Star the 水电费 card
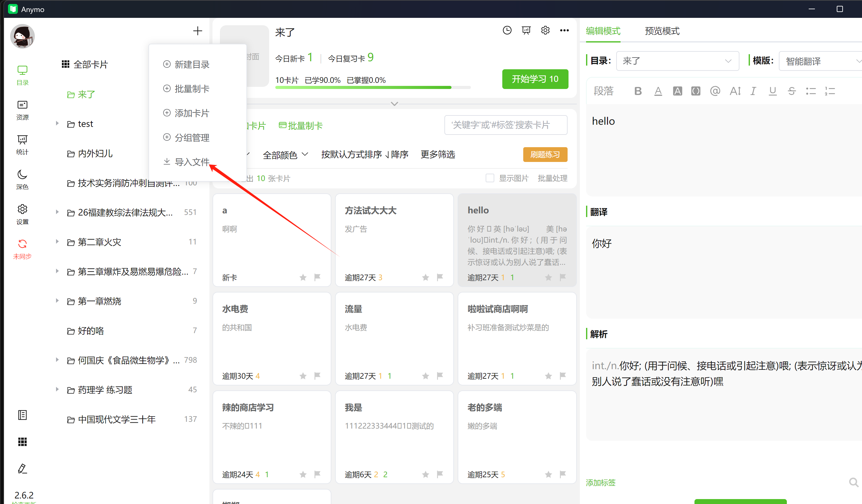This screenshot has height=504, width=862. pos(303,376)
